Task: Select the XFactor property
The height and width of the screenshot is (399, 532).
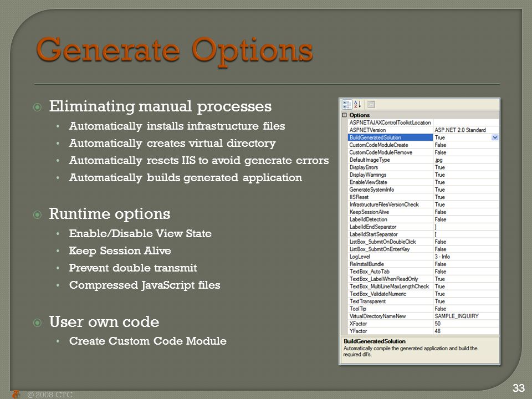Action: [x=390, y=324]
